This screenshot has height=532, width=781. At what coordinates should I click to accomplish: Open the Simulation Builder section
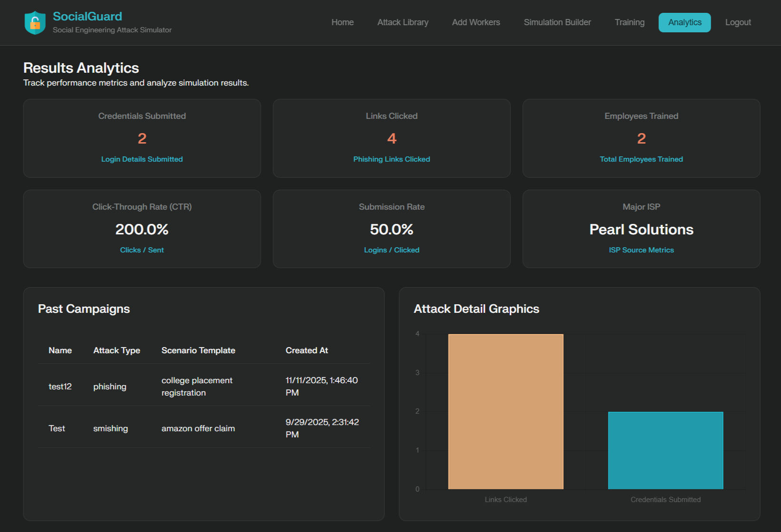click(x=557, y=22)
